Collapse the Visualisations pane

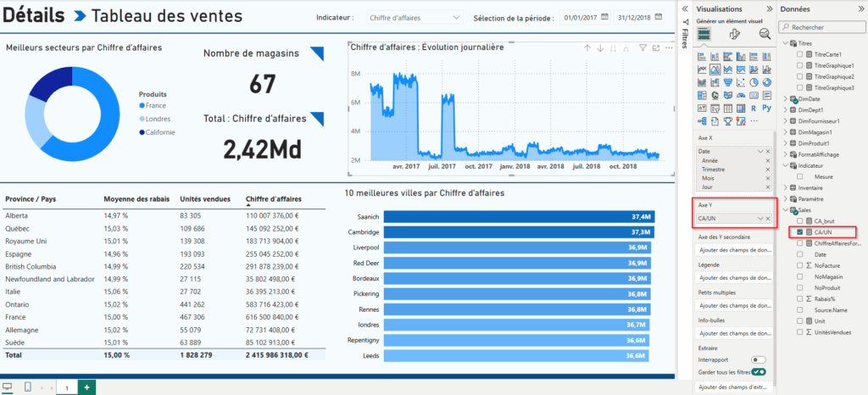[769, 8]
